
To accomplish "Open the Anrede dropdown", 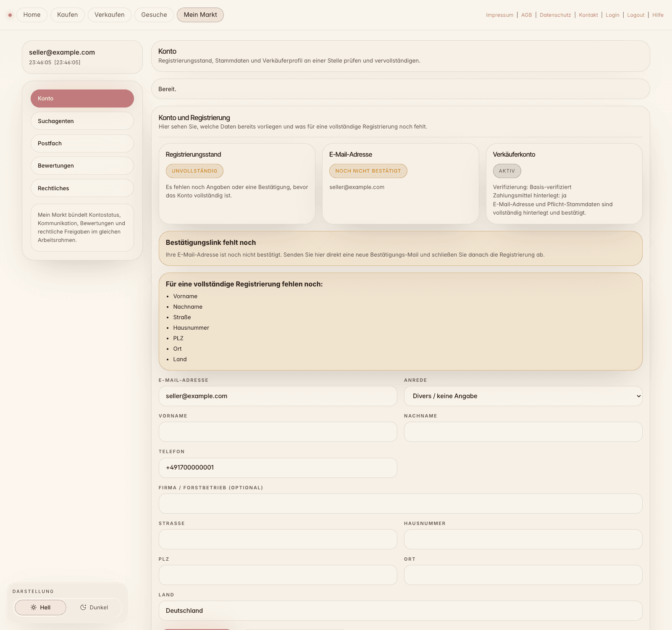I will click(523, 396).
